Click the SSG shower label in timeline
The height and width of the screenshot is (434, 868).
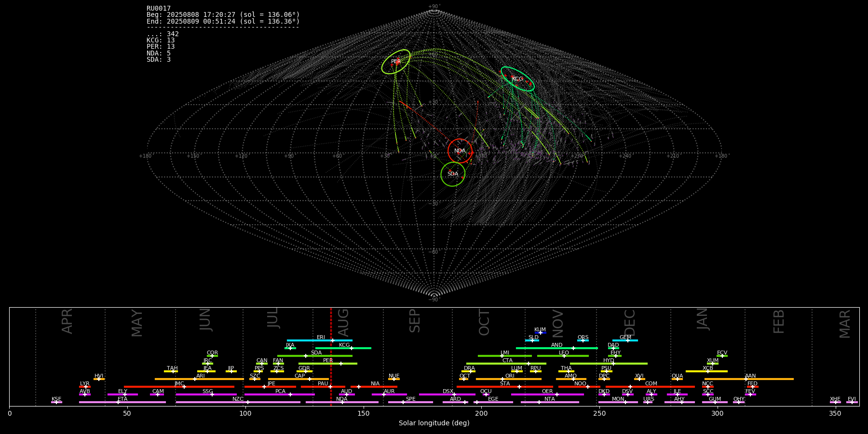(x=207, y=392)
